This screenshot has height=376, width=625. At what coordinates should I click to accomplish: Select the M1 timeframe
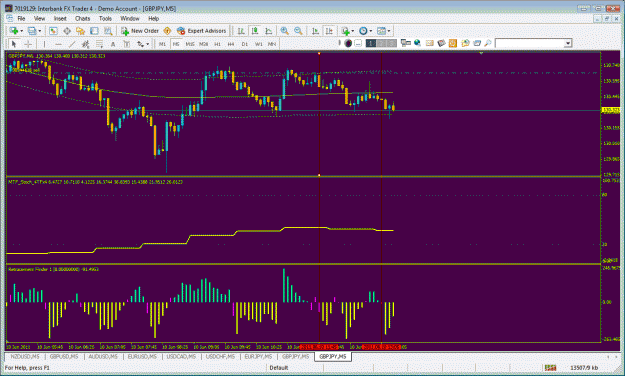click(162, 44)
